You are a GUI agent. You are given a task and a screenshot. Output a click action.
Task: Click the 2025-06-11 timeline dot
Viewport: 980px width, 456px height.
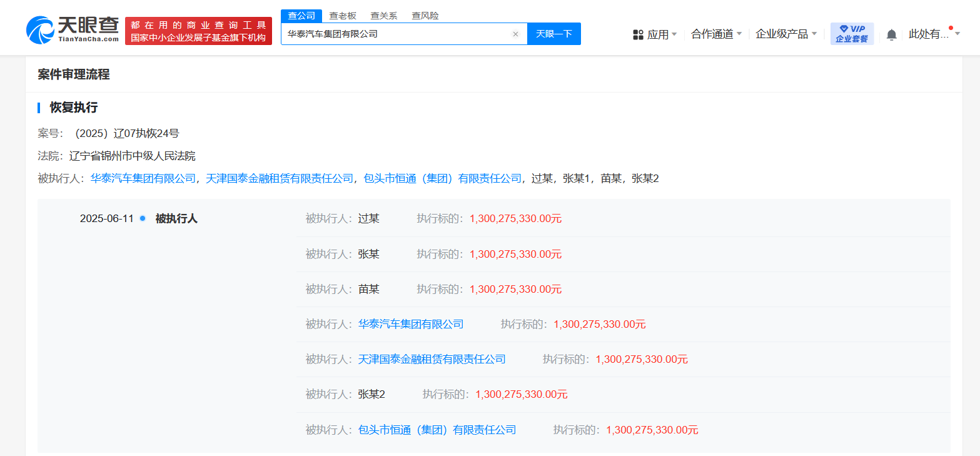tap(143, 218)
